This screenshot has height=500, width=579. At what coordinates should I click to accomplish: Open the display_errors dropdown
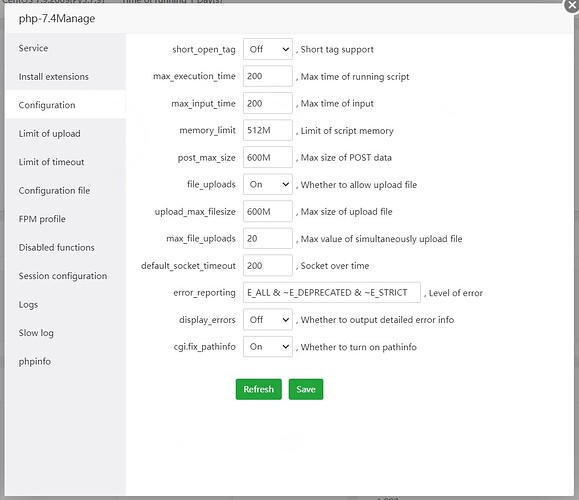pyautogui.click(x=268, y=319)
